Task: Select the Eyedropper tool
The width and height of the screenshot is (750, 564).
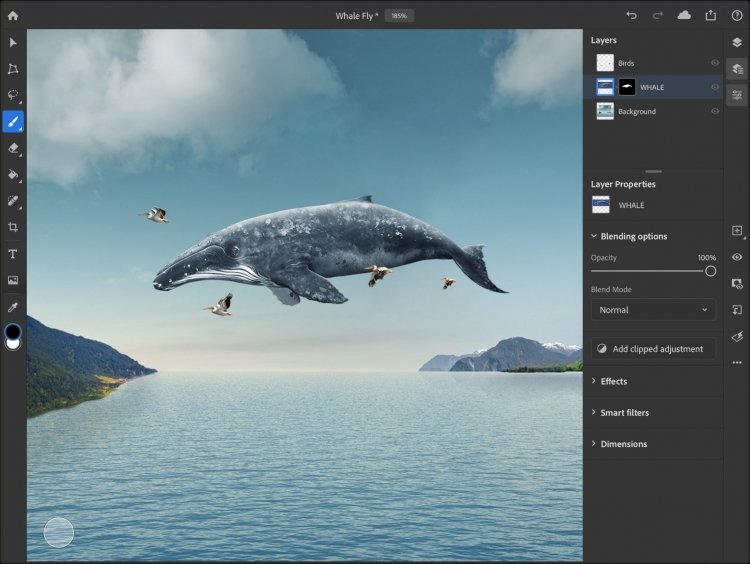Action: pos(13,307)
